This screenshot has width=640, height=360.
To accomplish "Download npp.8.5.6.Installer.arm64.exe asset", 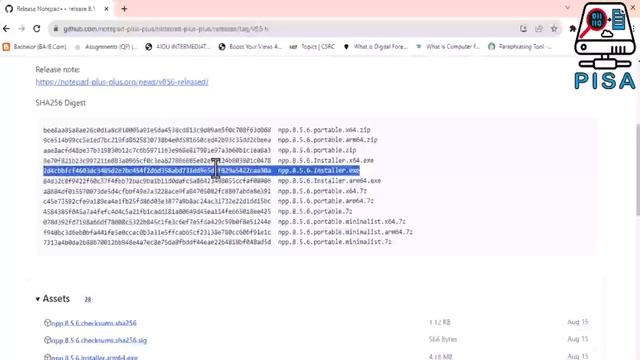I will [94, 357].
